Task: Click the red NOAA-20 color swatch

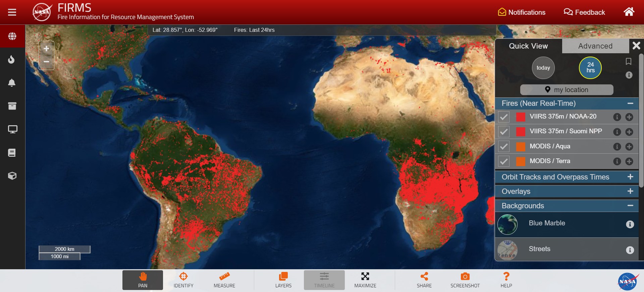Action: tap(521, 117)
